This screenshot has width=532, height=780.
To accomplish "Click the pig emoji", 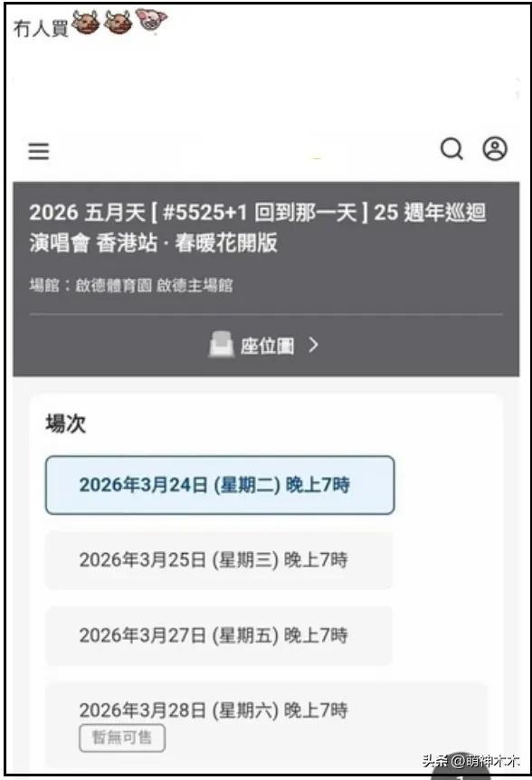I will (151, 21).
